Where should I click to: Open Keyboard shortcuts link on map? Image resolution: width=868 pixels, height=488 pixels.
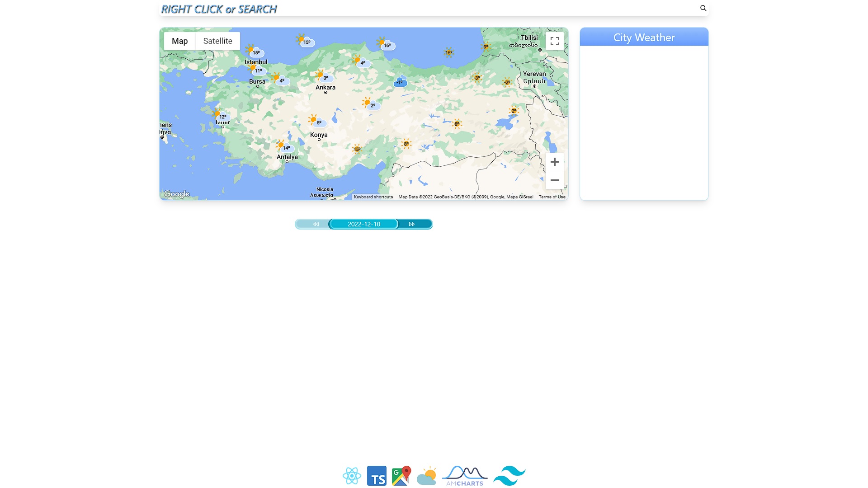point(373,197)
